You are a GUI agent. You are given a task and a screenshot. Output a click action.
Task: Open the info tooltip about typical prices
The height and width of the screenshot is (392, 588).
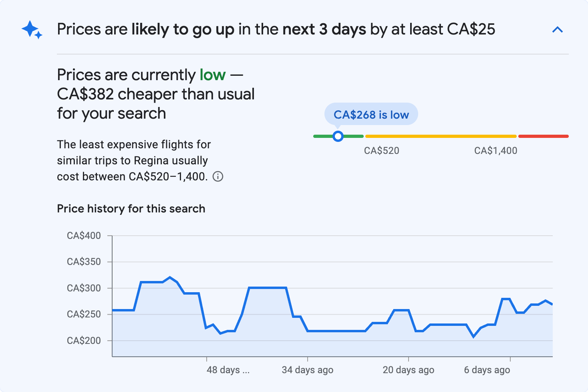[218, 176]
